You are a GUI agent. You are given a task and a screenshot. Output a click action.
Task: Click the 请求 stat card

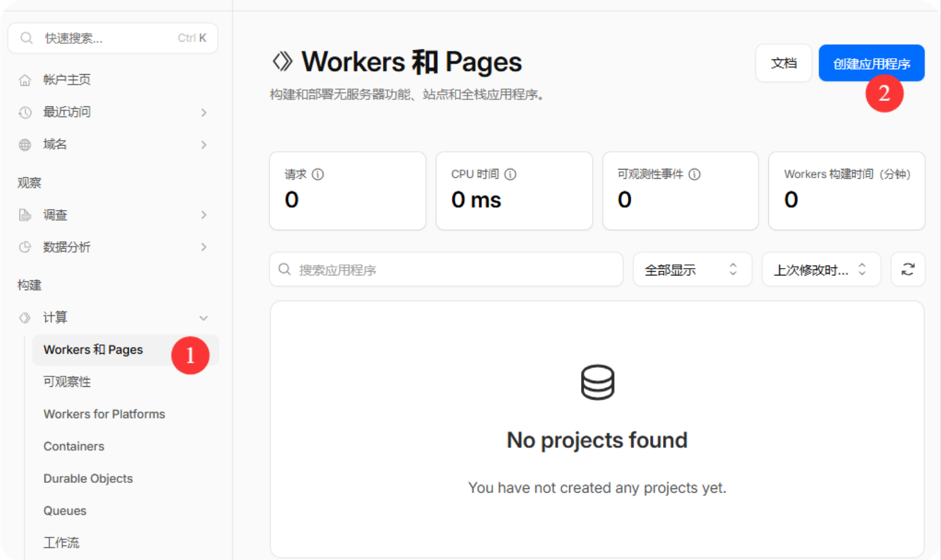click(348, 191)
